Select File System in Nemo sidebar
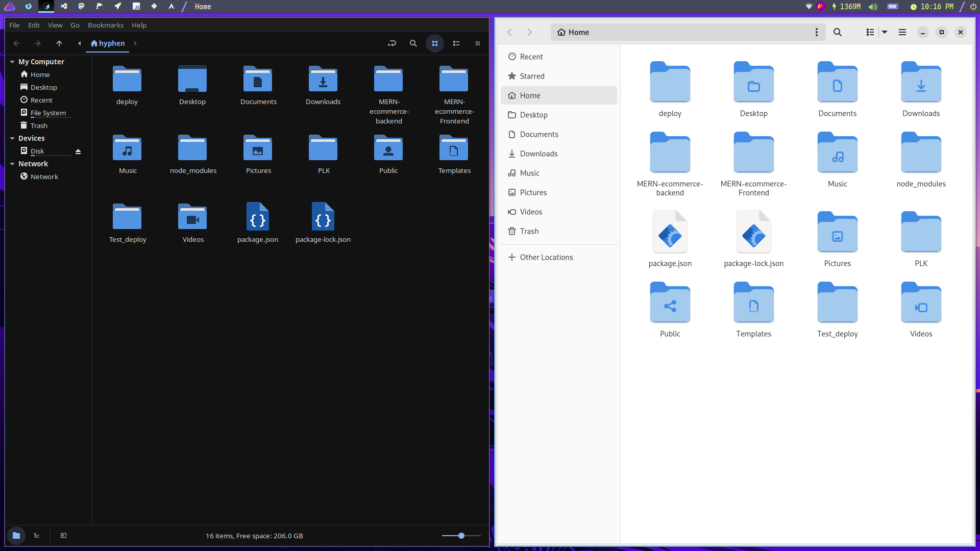The height and width of the screenshot is (551, 980). coord(48,113)
